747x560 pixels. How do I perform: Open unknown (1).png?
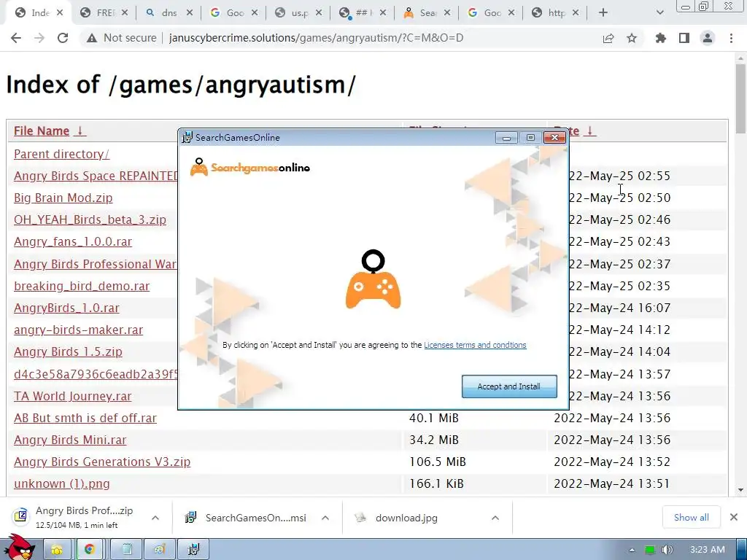click(x=61, y=484)
